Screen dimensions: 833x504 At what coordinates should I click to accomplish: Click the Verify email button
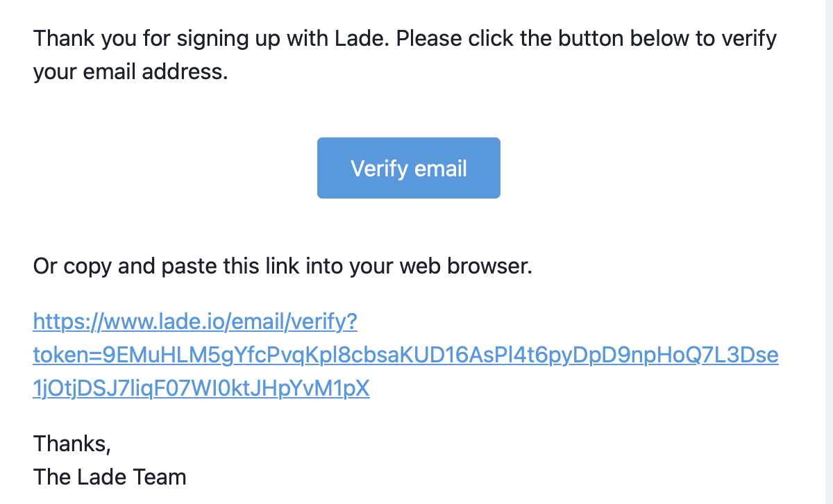[x=408, y=168]
